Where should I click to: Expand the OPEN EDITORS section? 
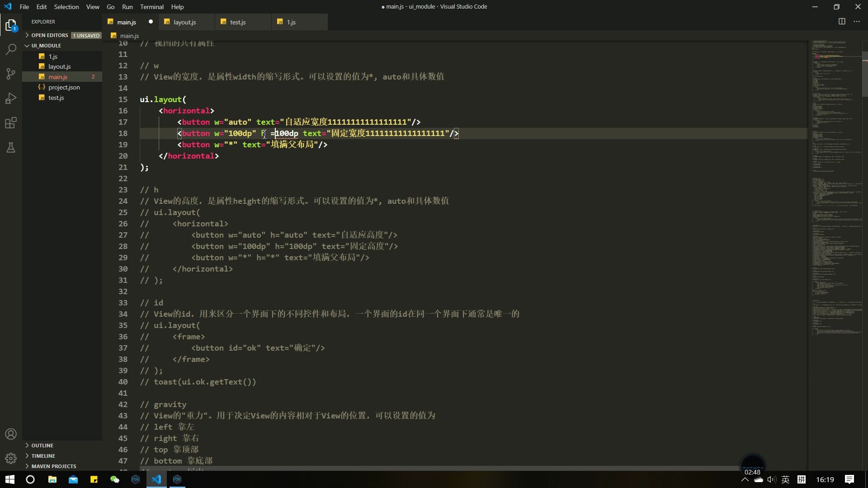[49, 35]
